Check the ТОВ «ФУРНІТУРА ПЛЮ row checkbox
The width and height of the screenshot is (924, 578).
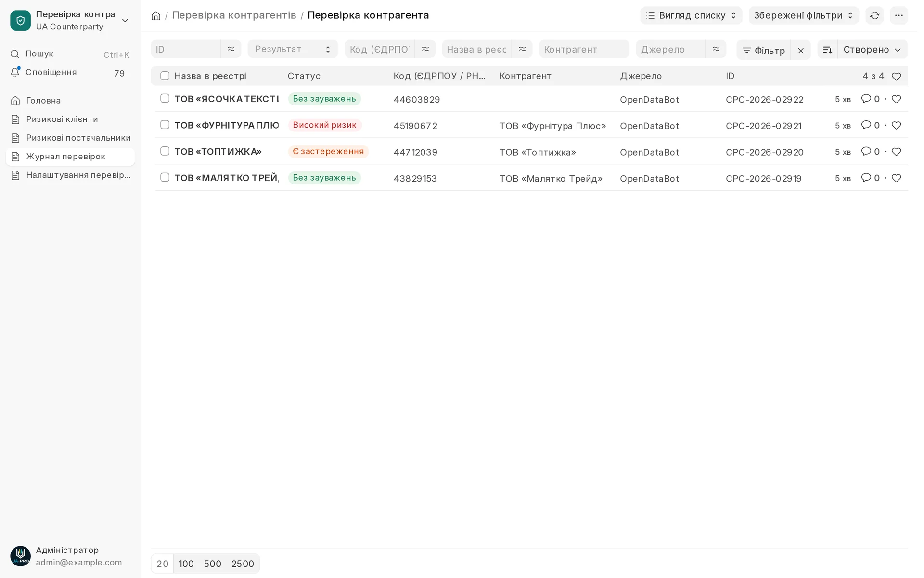[x=166, y=126]
